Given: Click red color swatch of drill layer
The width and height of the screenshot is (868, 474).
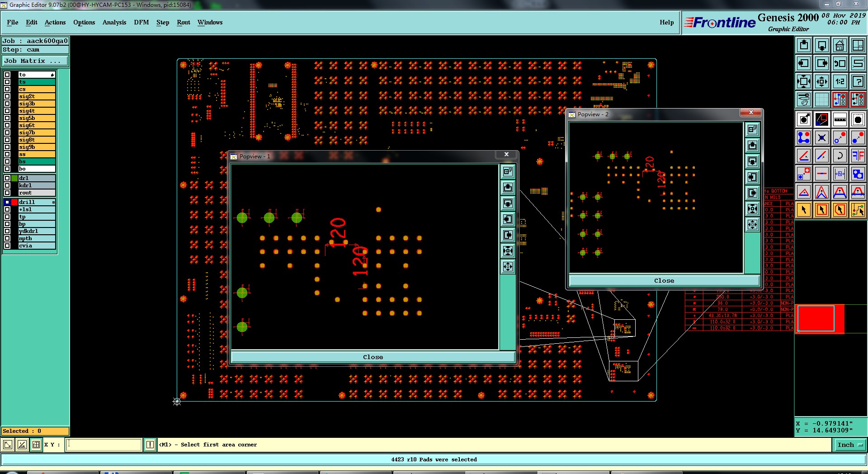Looking at the screenshot, I should (x=14, y=202).
